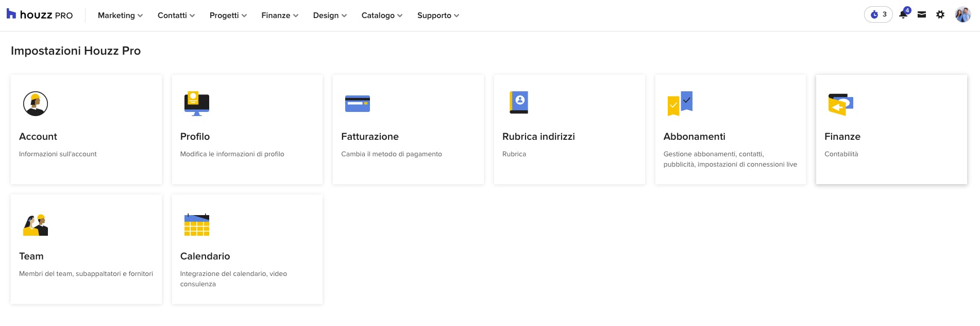The image size is (980, 326).
Task: Click 'Modifica le informazioni di profilo' text
Action: (232, 154)
